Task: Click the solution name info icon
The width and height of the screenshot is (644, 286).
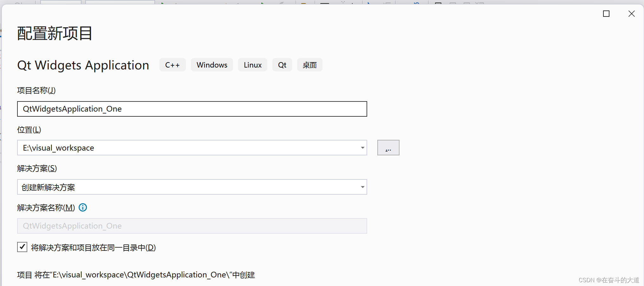Action: (83, 207)
